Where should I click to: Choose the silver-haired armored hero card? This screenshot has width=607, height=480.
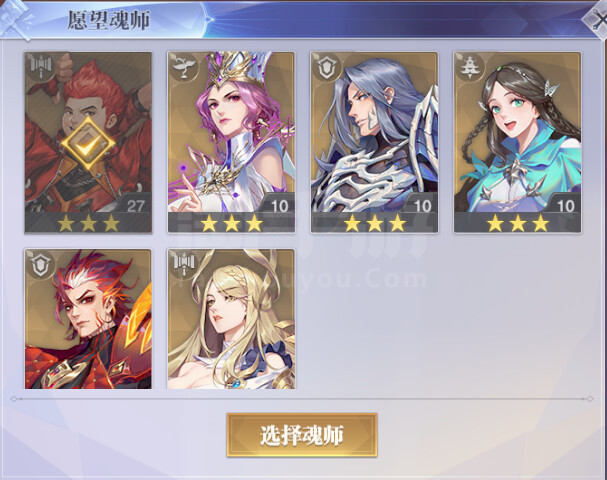click(x=374, y=142)
